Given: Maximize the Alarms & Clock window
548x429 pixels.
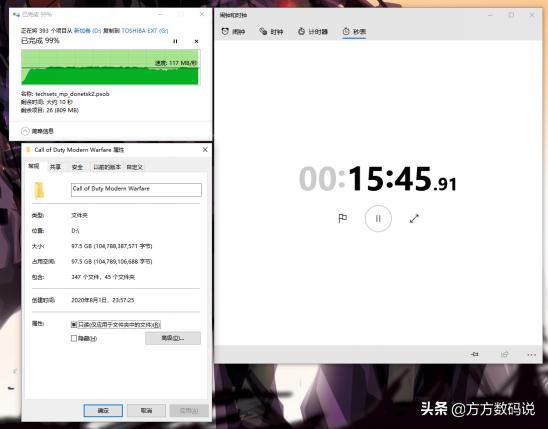Looking at the screenshot, I should (x=511, y=15).
